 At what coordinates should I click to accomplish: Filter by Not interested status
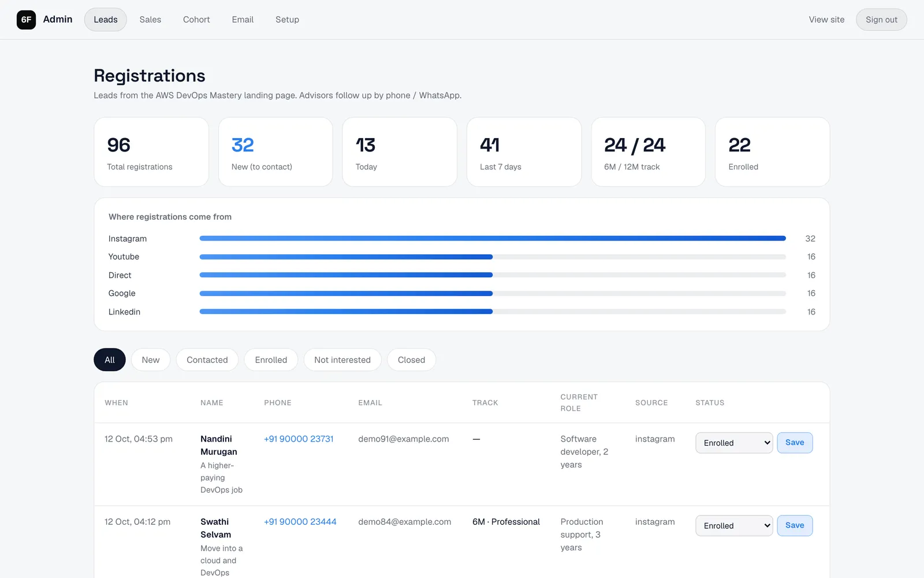point(342,360)
